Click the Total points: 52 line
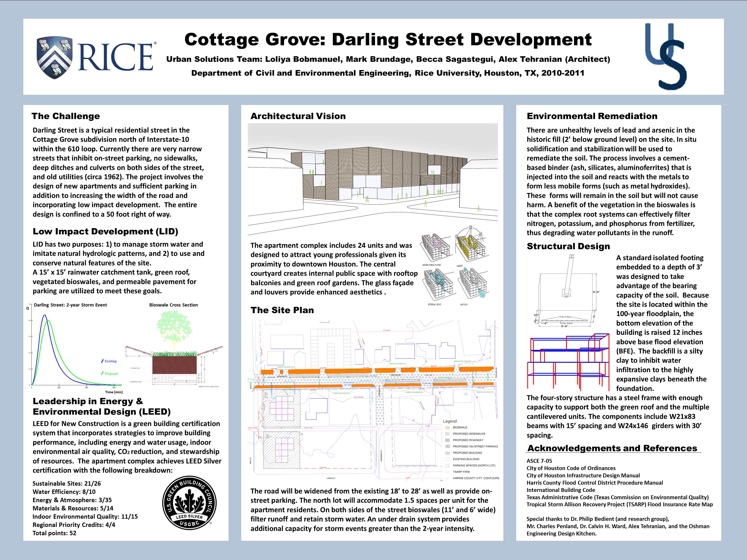The image size is (747, 560). tap(54, 533)
